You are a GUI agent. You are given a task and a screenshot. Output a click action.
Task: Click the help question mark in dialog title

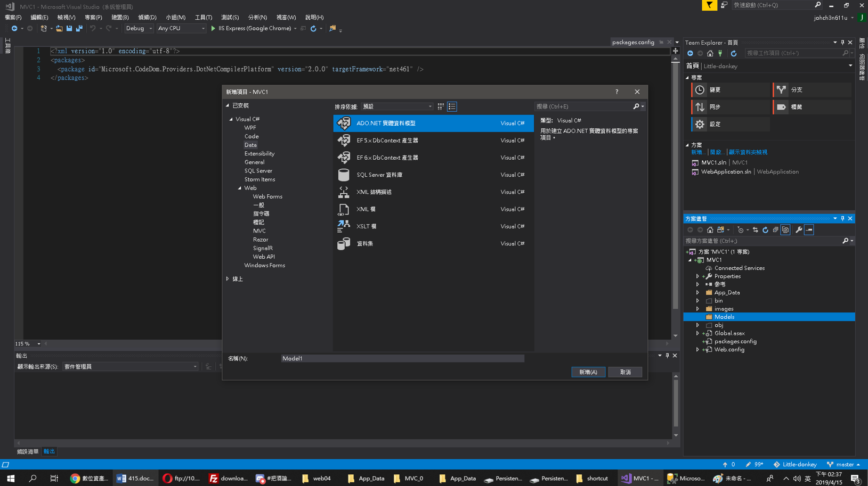[x=617, y=92]
